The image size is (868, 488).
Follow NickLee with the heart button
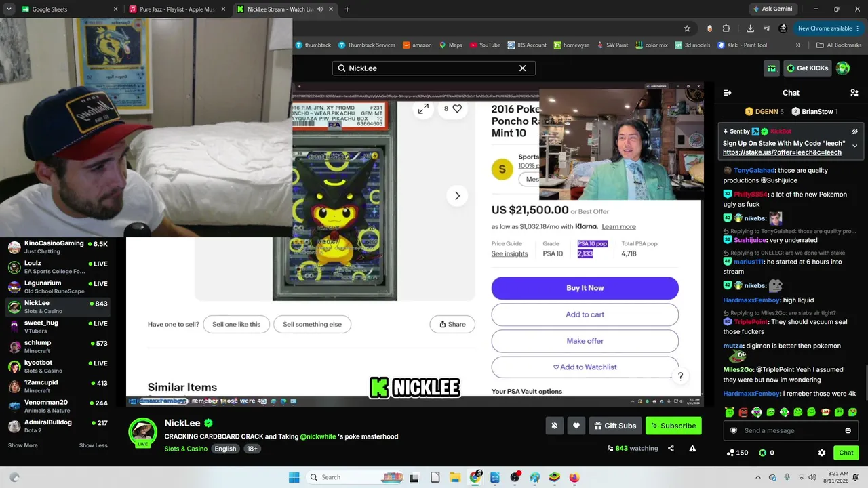click(x=576, y=426)
